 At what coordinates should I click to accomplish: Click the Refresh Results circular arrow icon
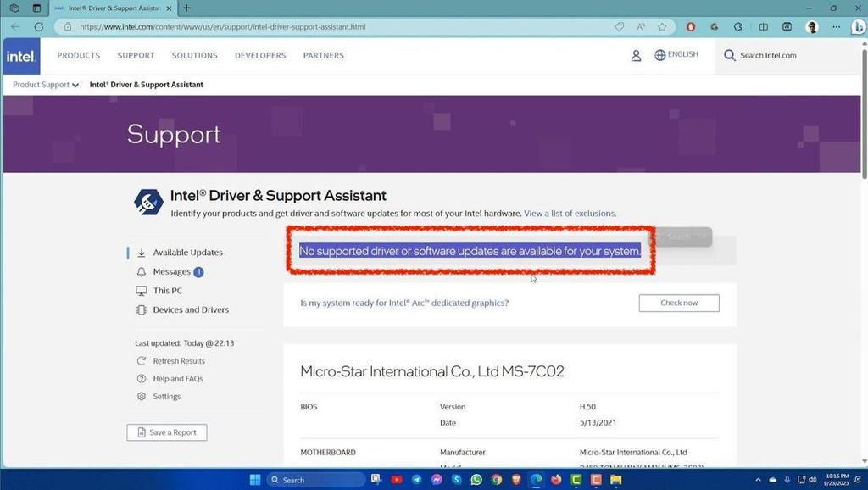pyautogui.click(x=141, y=360)
